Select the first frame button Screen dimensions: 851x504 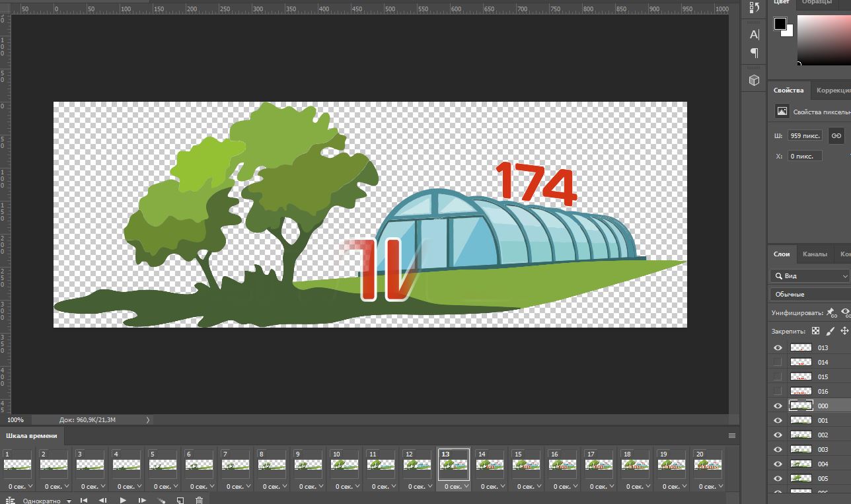(84, 501)
